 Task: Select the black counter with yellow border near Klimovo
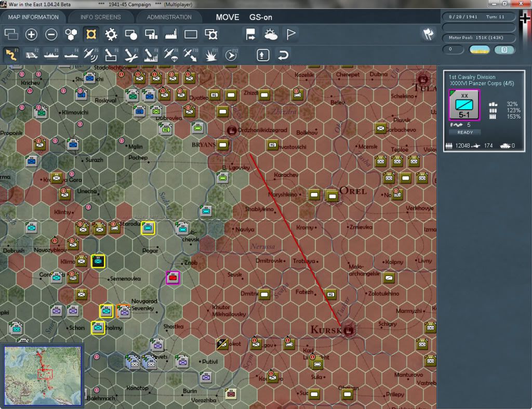tap(98, 261)
